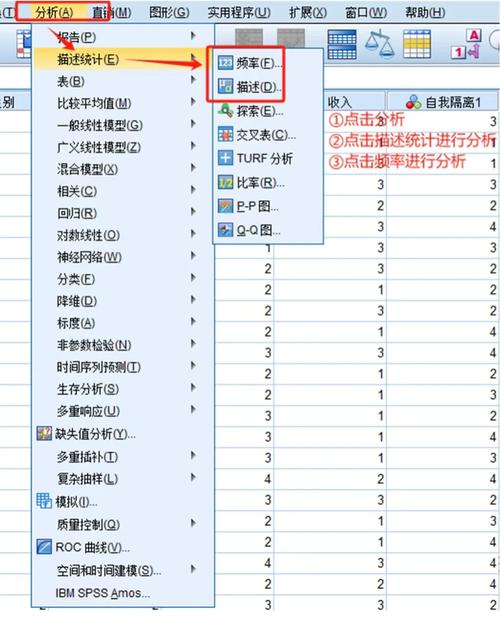Click the 探索(E) explore icon

[225, 110]
